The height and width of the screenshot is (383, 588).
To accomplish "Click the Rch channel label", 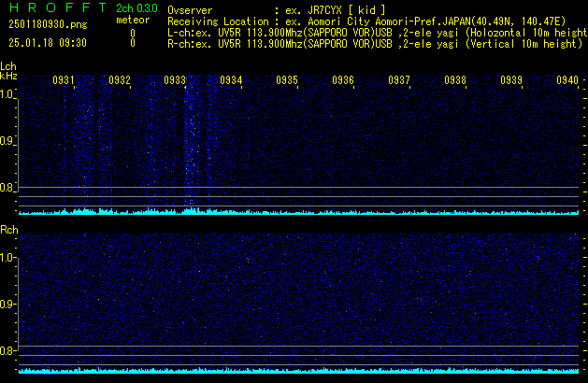I will pyautogui.click(x=9, y=230).
